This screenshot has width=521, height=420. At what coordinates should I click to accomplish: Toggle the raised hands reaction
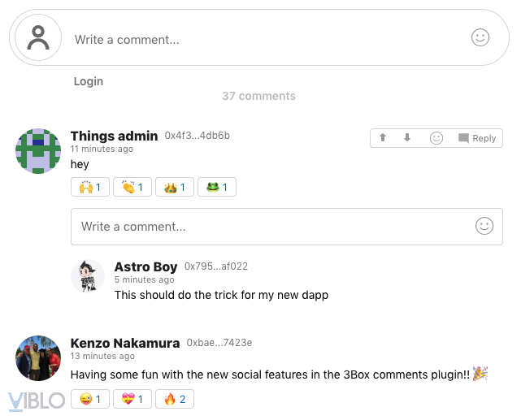(x=89, y=188)
